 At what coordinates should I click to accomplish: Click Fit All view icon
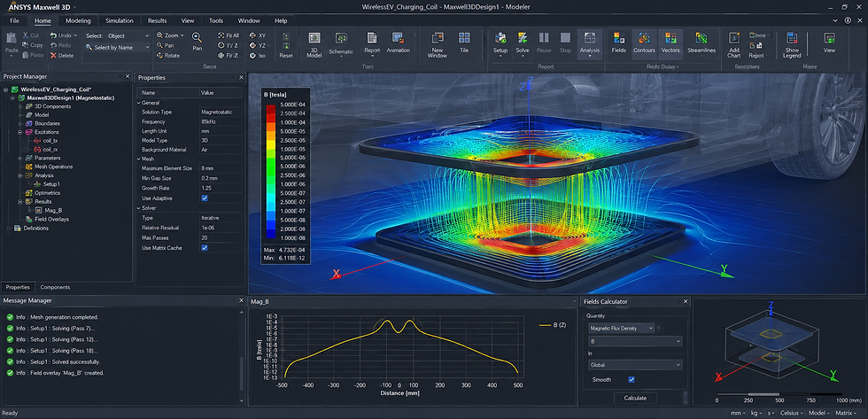coord(221,35)
